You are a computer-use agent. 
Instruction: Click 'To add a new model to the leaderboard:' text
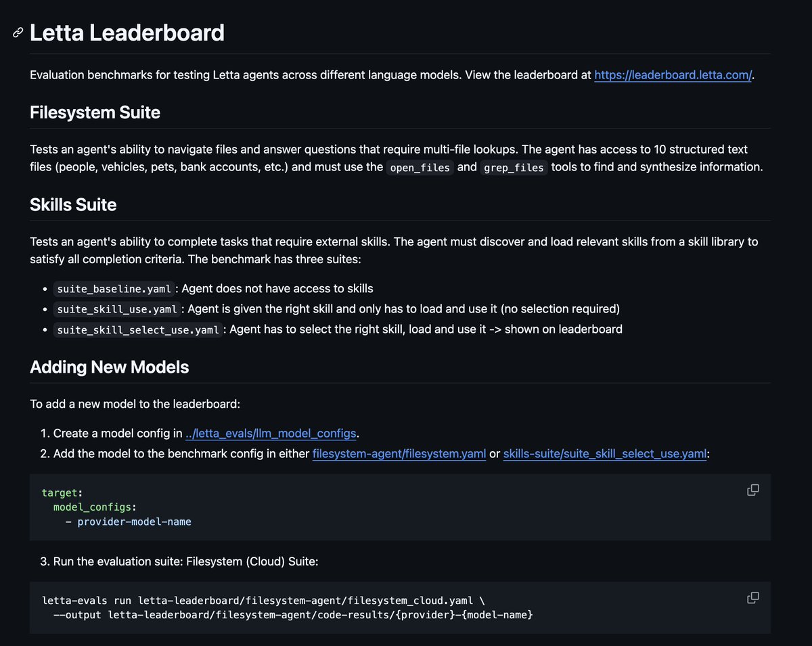135,404
